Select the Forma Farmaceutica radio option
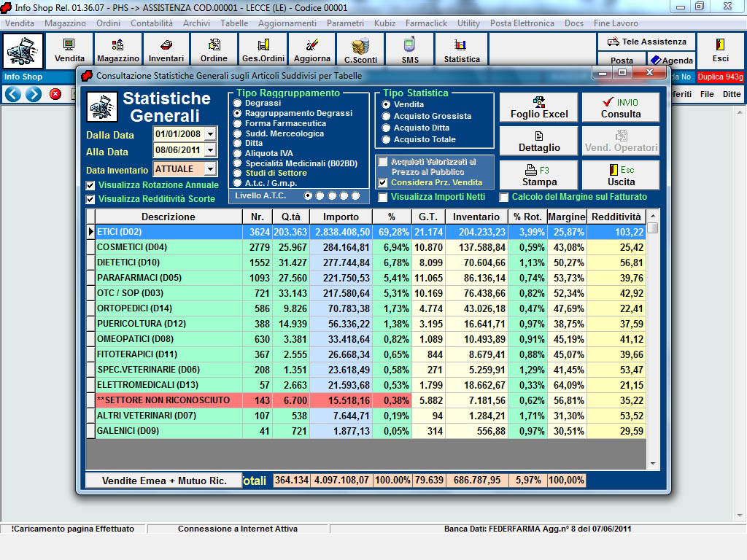 click(237, 123)
